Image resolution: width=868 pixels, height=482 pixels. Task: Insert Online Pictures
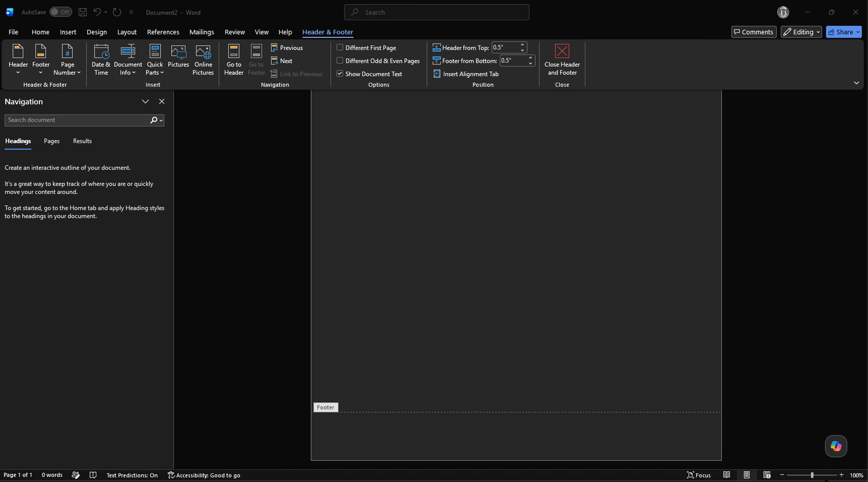pyautogui.click(x=203, y=60)
